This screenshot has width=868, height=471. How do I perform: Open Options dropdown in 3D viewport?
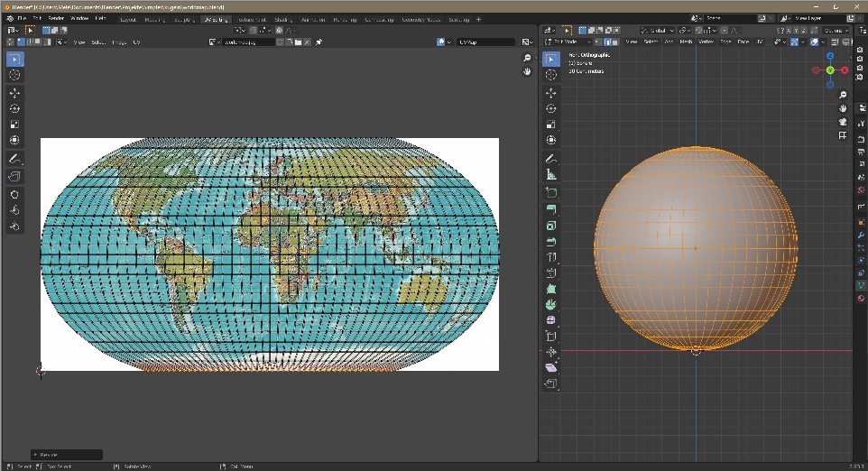point(836,31)
